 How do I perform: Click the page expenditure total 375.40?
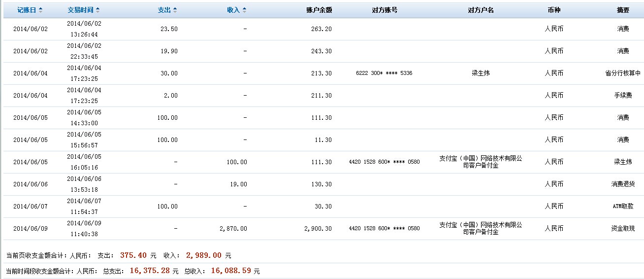[134, 255]
